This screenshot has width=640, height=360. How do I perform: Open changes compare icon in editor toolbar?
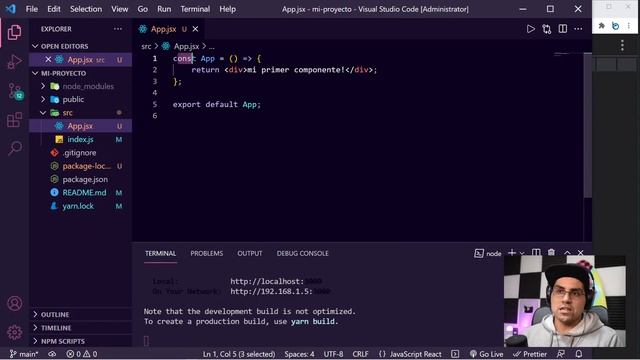[547, 29]
